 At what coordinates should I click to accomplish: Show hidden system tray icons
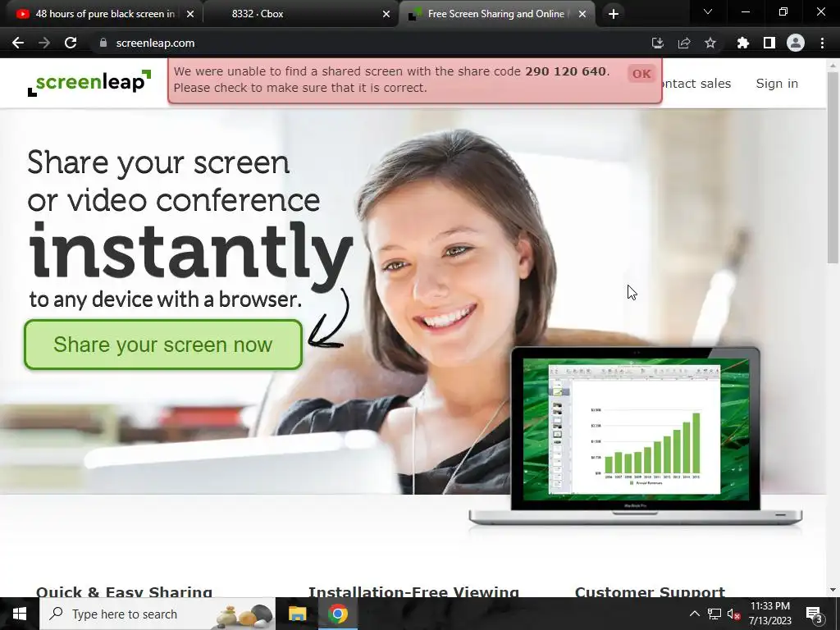pos(694,614)
